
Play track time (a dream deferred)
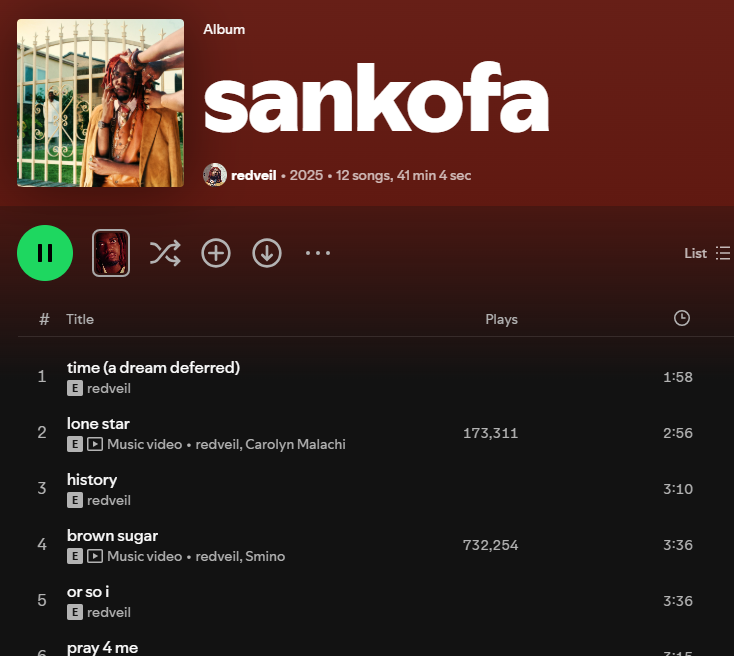(154, 368)
